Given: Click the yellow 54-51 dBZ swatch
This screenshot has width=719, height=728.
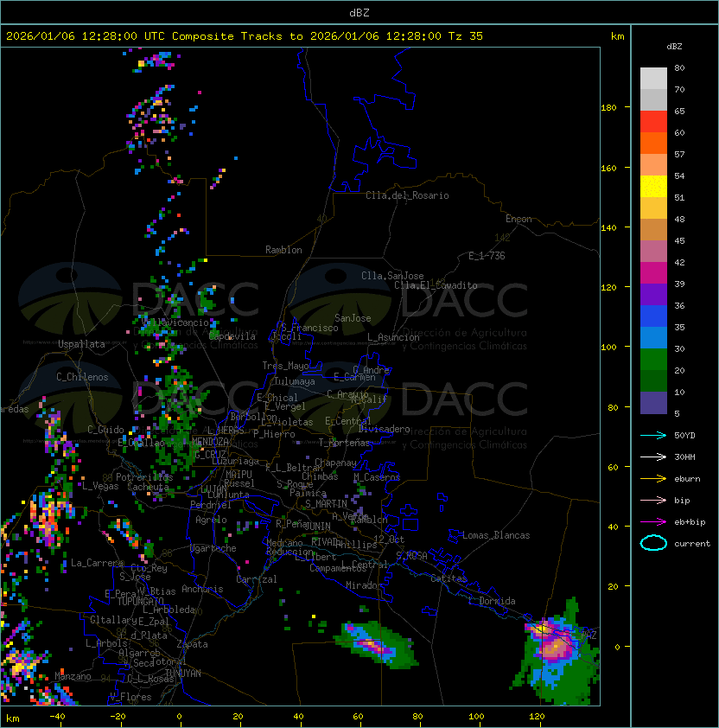Looking at the screenshot, I should [x=653, y=187].
